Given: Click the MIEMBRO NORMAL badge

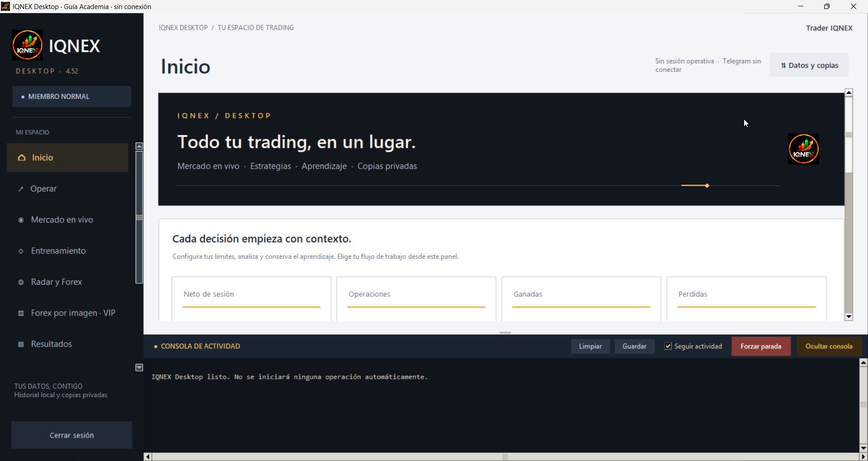Looking at the screenshot, I should click(x=71, y=97).
